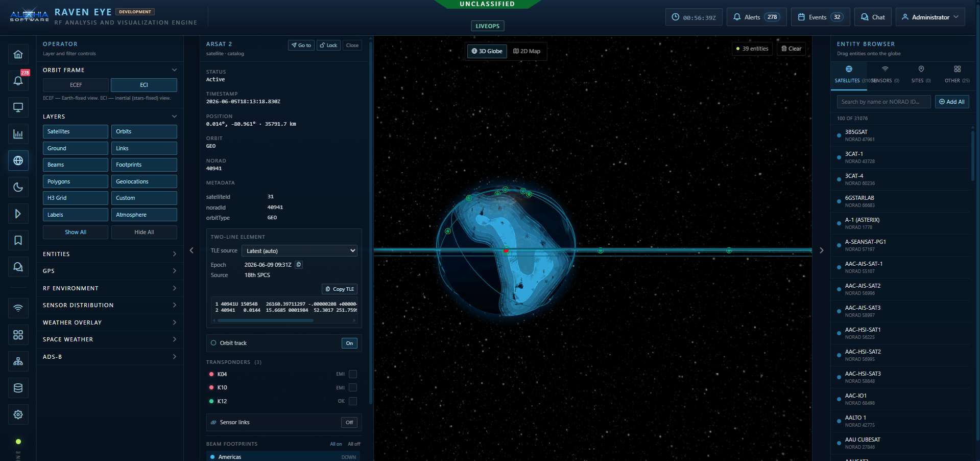Open the chat bubble sidebar icon

point(18,267)
